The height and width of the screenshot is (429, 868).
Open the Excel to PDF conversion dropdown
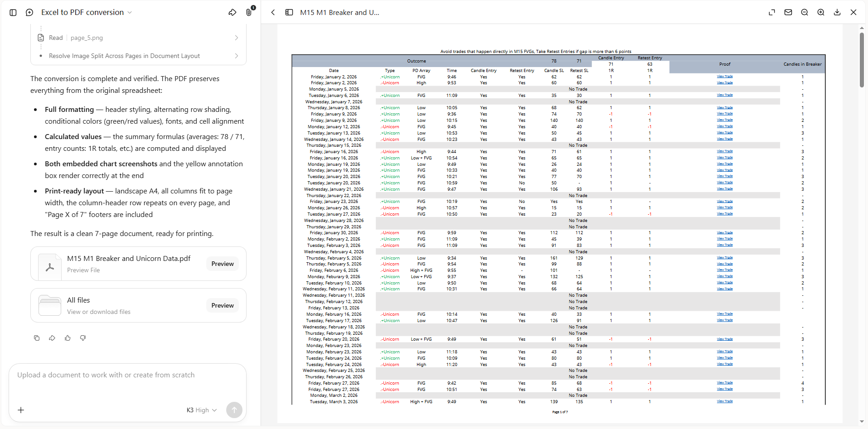click(x=87, y=13)
